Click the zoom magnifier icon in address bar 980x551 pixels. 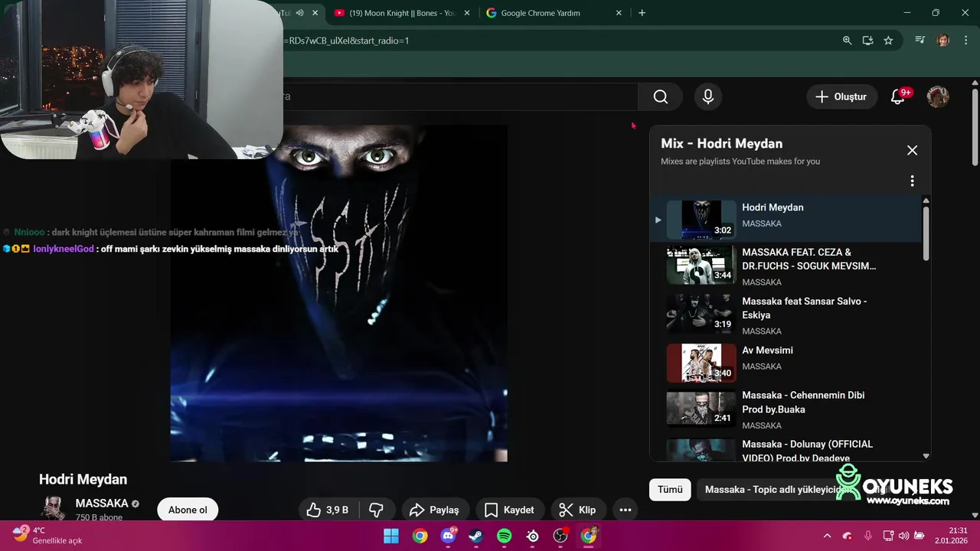click(847, 41)
